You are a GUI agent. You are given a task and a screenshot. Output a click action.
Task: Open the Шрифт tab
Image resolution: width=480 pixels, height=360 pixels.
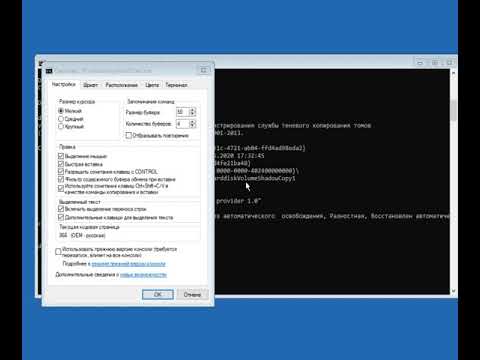pos(90,85)
